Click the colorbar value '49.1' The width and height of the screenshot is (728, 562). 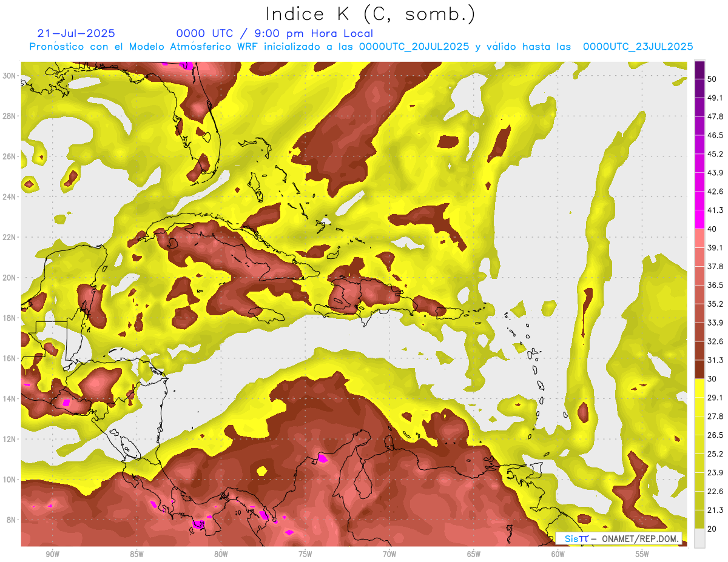(716, 98)
